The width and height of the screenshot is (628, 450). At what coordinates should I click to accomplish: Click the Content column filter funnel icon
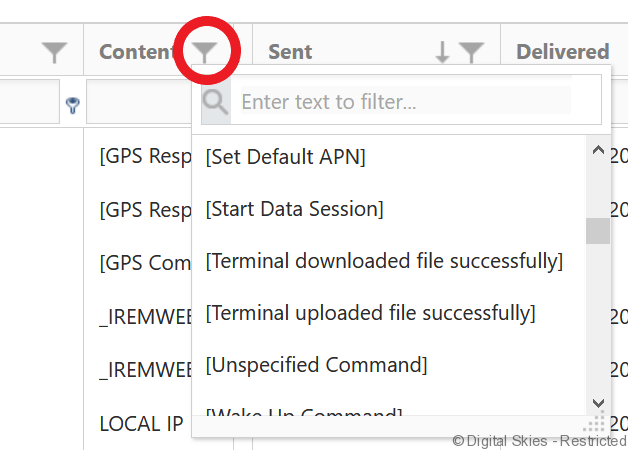[205, 53]
